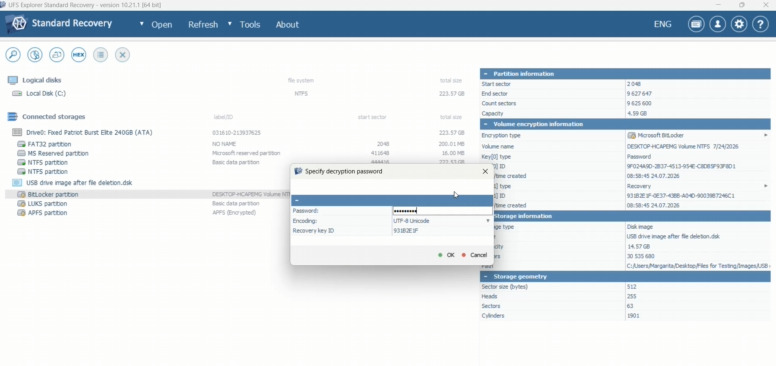Collapse the Volume encryption information section
This screenshot has height=366, width=776.
486,124
